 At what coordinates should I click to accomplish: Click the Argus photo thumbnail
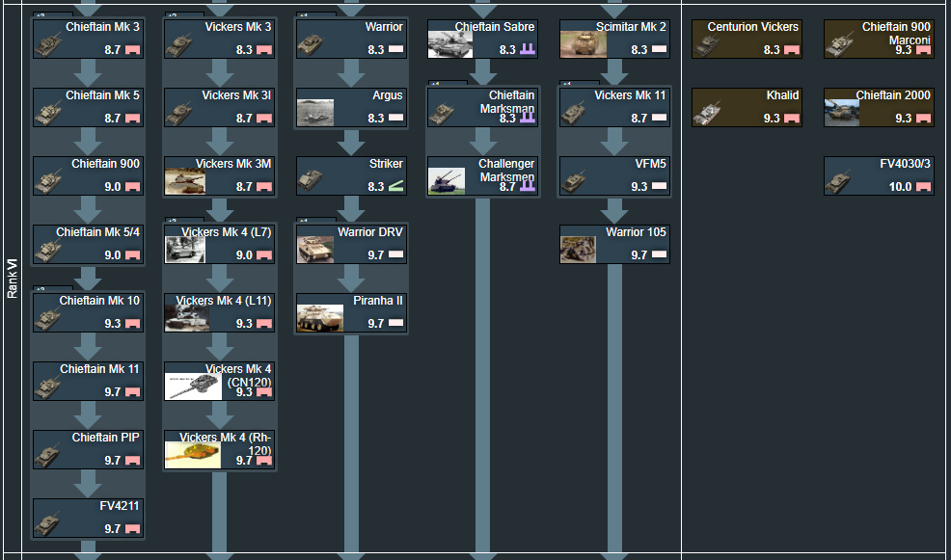click(314, 111)
